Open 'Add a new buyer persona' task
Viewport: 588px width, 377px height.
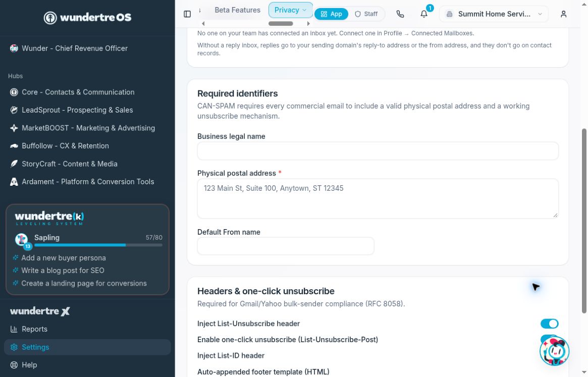tap(64, 258)
